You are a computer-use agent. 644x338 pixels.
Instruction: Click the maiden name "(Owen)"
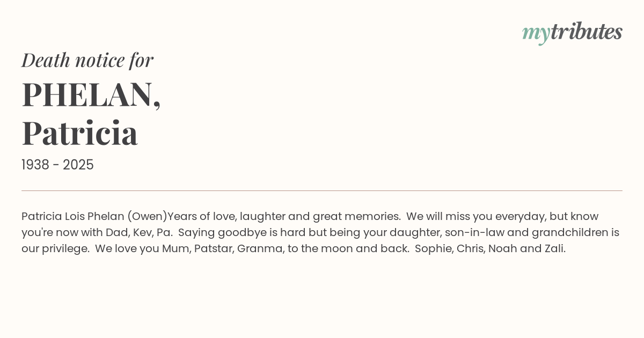pyautogui.click(x=147, y=216)
